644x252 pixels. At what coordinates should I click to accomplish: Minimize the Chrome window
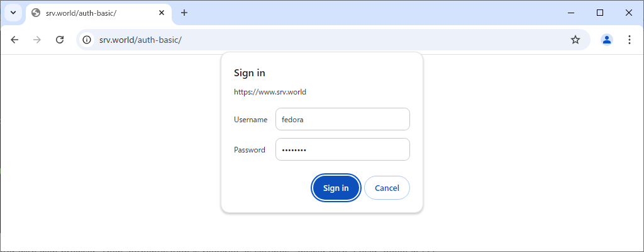tap(571, 13)
